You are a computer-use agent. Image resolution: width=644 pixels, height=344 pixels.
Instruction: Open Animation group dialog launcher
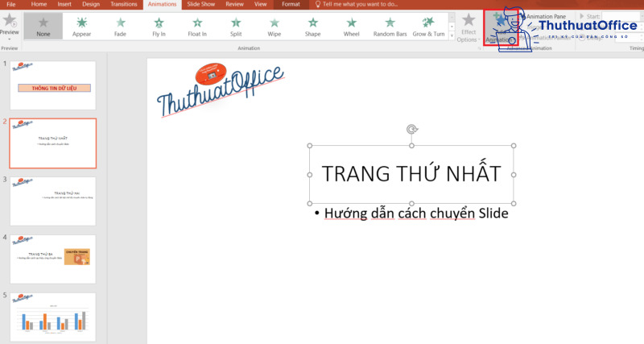(x=479, y=48)
